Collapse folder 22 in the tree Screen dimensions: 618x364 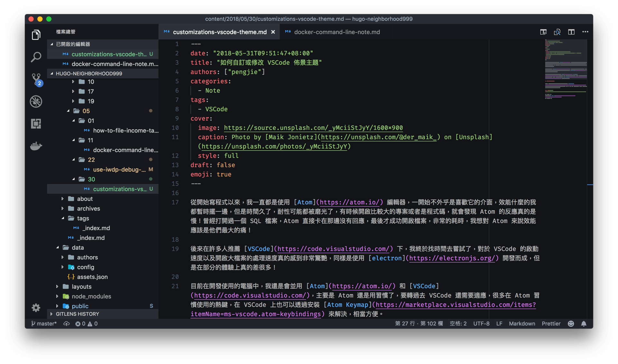103,160
